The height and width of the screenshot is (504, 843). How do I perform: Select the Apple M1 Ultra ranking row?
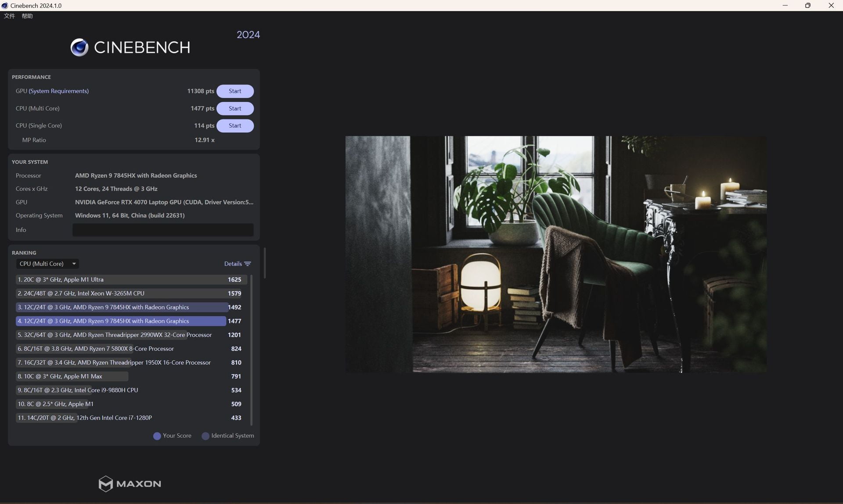(x=131, y=279)
